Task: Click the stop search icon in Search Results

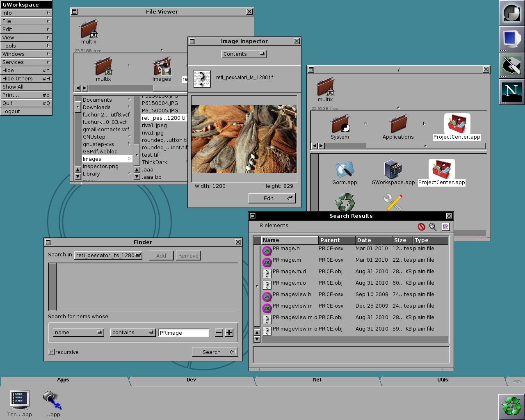Action: pyautogui.click(x=421, y=226)
